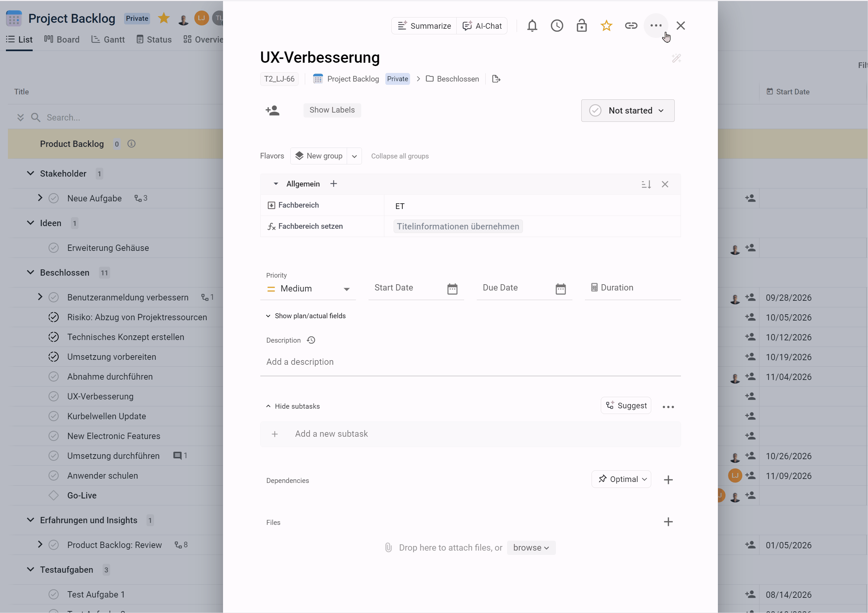Select the List view tab
The image size is (868, 613).
click(19, 39)
